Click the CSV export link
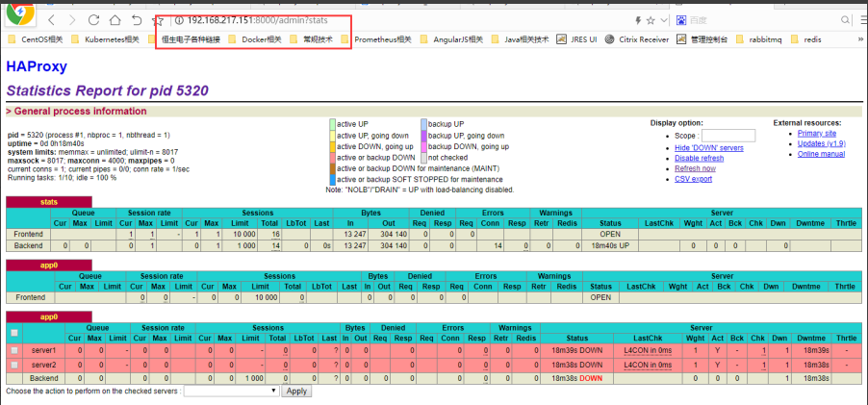 pyautogui.click(x=694, y=179)
